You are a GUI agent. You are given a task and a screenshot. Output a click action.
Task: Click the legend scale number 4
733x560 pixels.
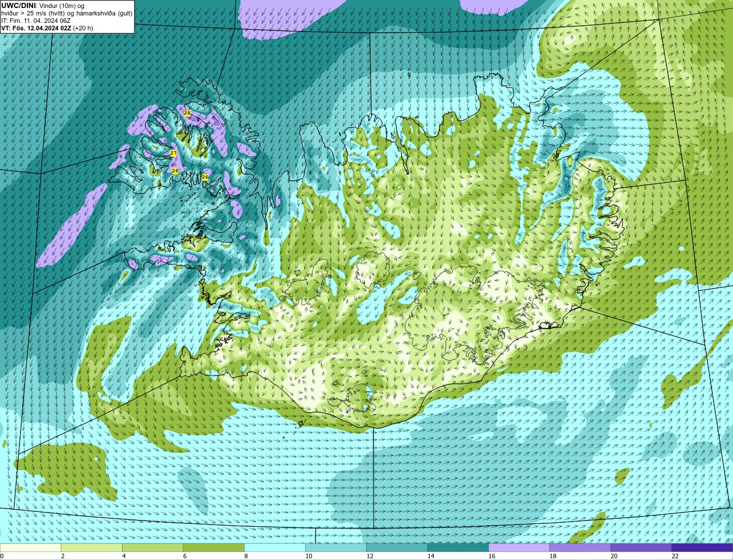[124, 556]
